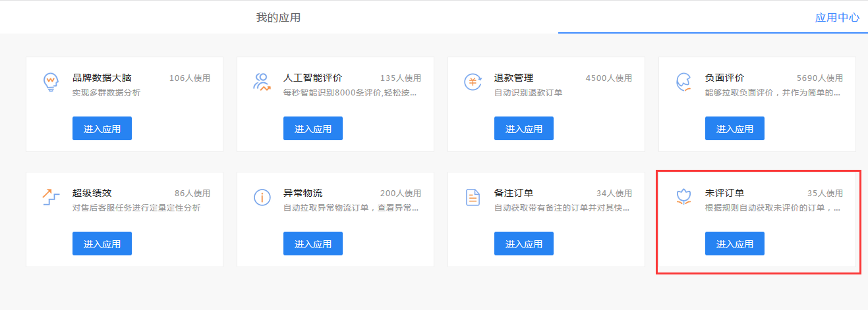Click the 未评订单 flower icon
Screen dimensions: 868x310
click(x=683, y=197)
